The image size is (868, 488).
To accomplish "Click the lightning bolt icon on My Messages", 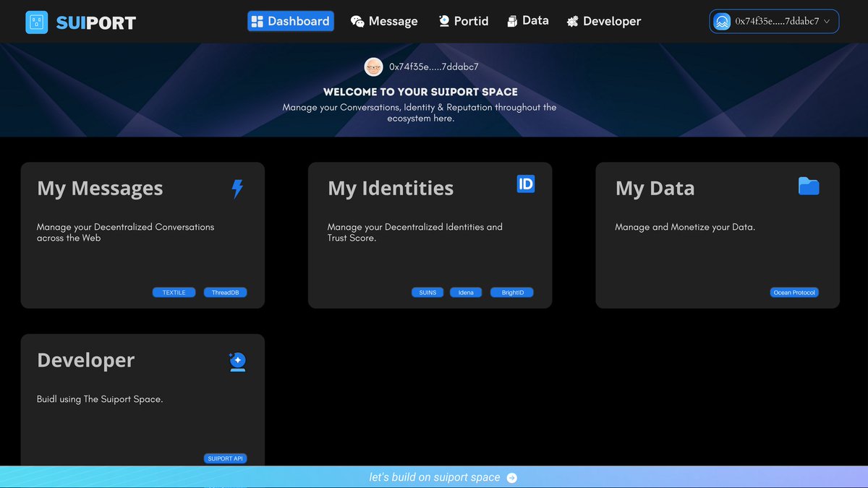I will (x=237, y=189).
